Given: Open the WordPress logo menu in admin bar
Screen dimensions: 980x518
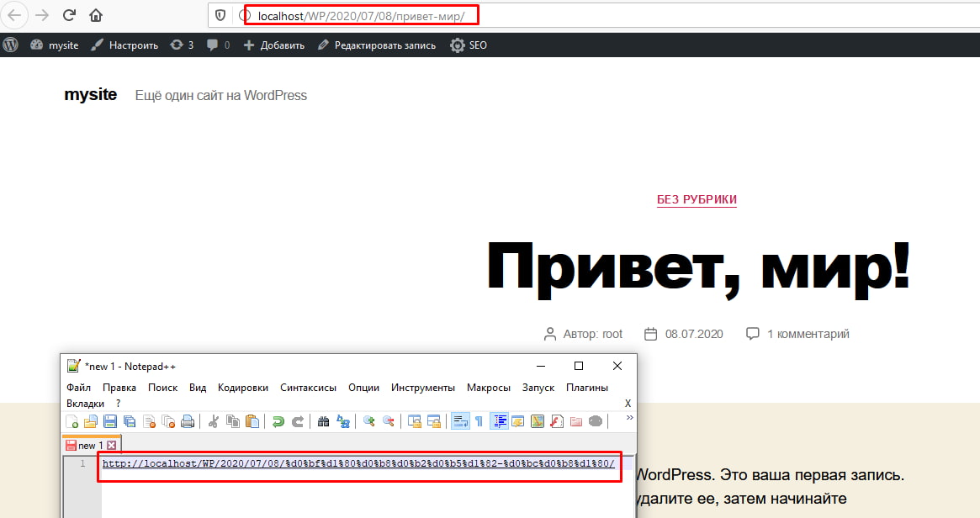Looking at the screenshot, I should point(11,45).
